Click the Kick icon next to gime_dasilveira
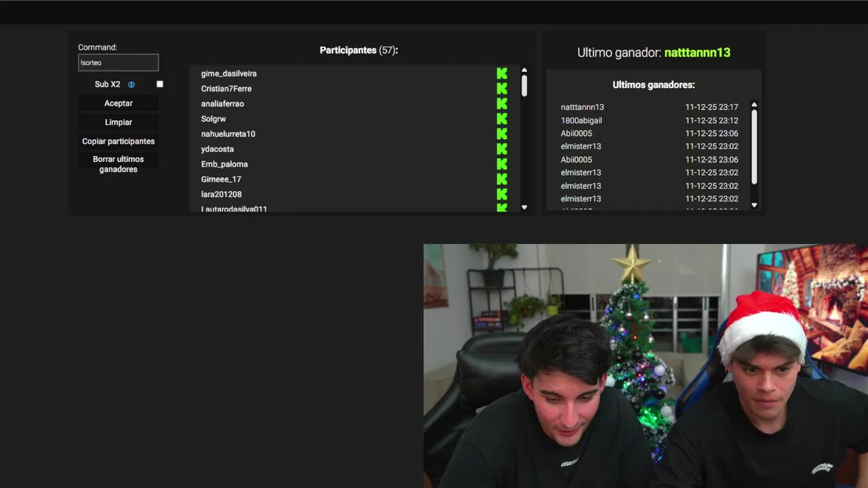 click(502, 73)
